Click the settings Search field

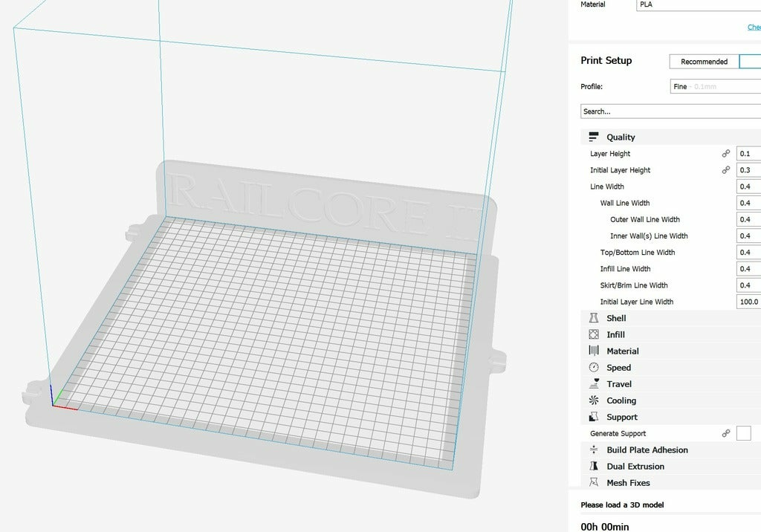pos(671,111)
